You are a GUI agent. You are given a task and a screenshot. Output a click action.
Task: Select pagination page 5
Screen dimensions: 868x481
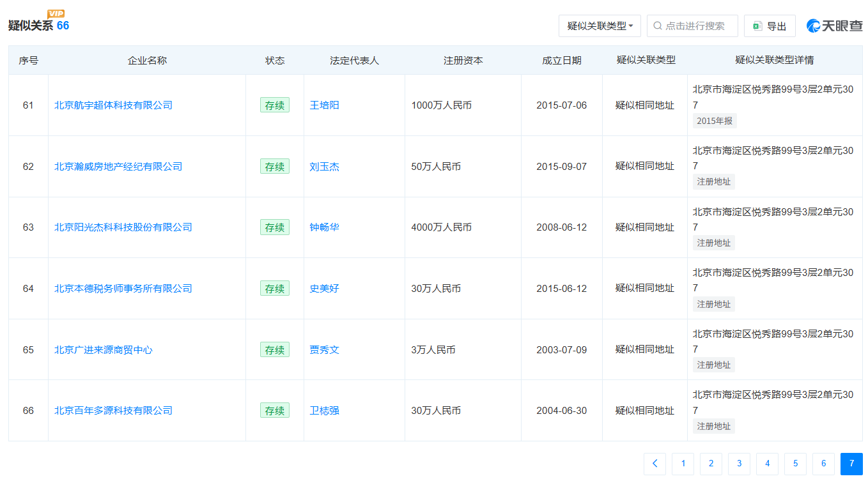(x=795, y=463)
